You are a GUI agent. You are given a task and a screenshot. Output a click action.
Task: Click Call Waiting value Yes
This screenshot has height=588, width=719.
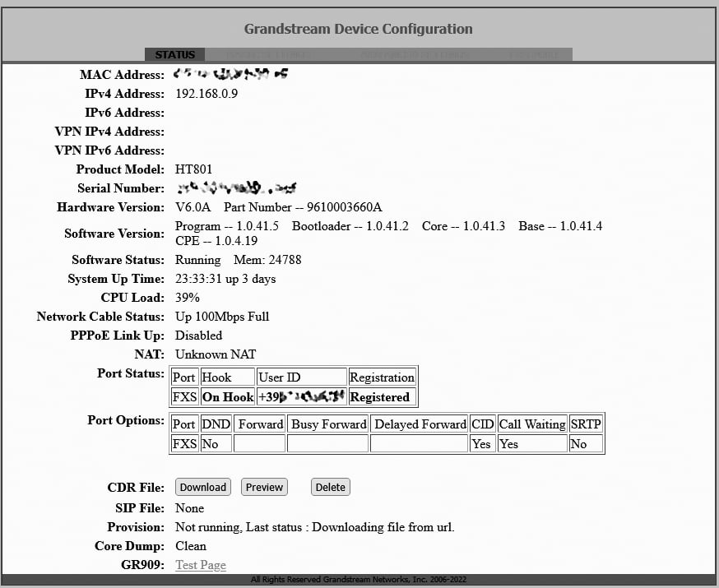pos(532,443)
